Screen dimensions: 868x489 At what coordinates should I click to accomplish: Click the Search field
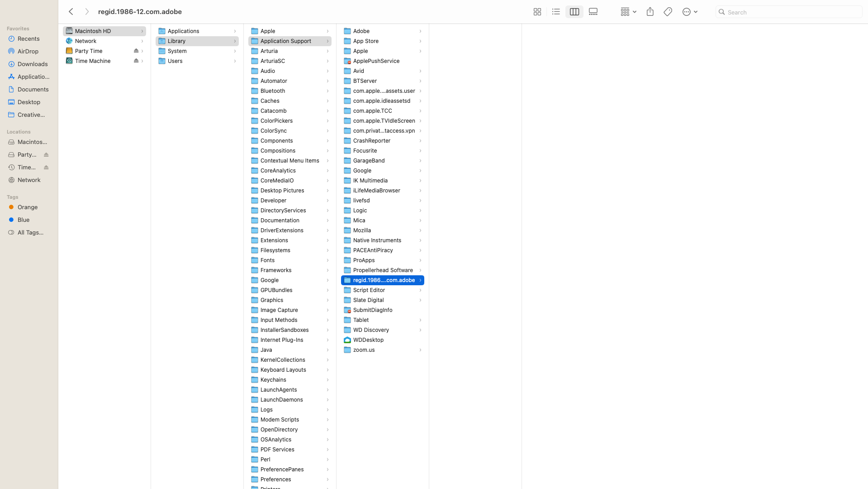[788, 12]
